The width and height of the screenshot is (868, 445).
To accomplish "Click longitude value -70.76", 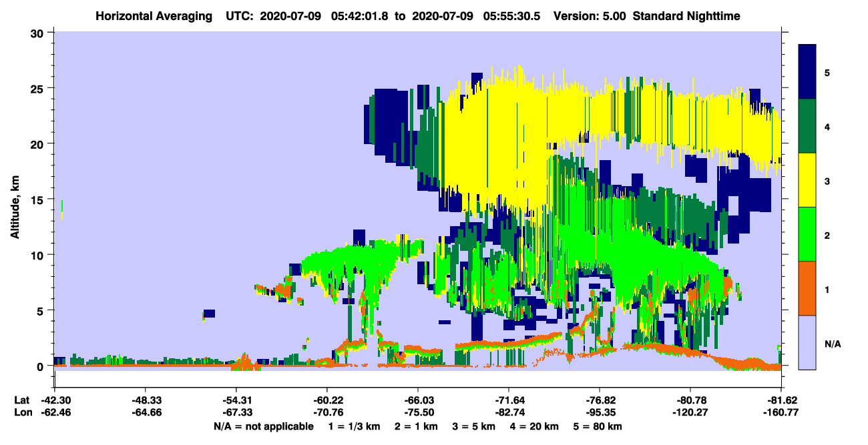I will coord(327,412).
